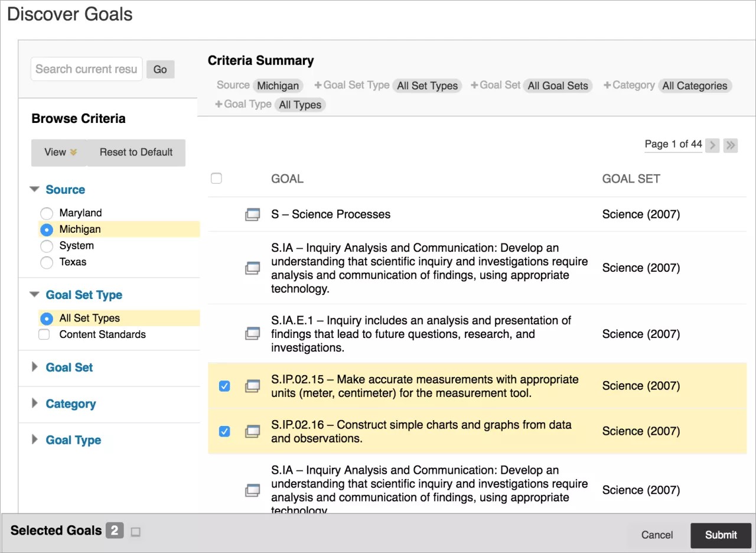The width and height of the screenshot is (756, 553).
Task: Submit the selected goals
Action: 721,535
